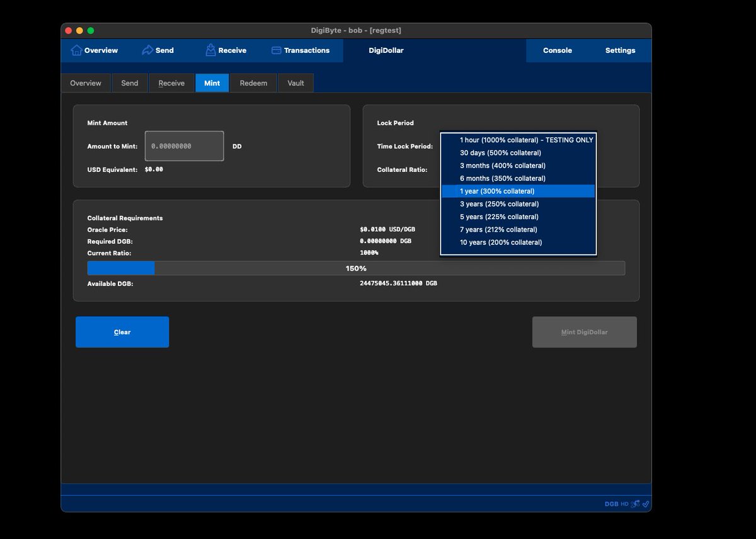Click the network connections icon in status bar
The image size is (756, 539).
tap(636, 504)
